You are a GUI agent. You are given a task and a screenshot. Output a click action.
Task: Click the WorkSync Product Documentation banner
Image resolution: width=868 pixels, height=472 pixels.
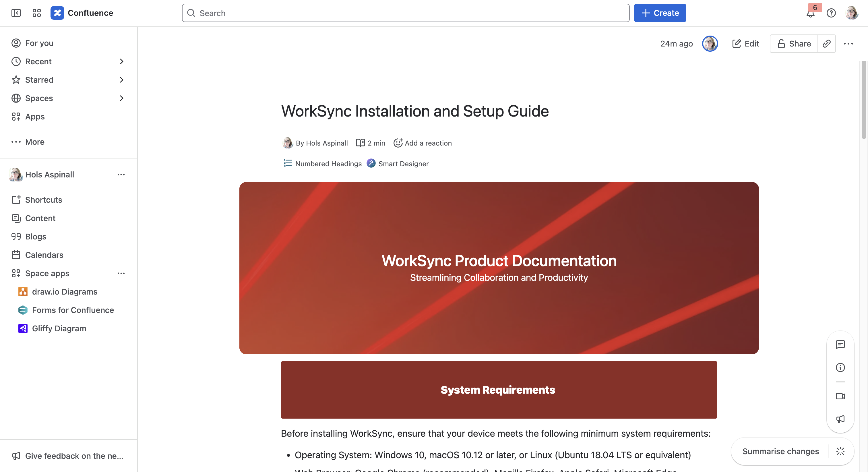click(x=499, y=268)
